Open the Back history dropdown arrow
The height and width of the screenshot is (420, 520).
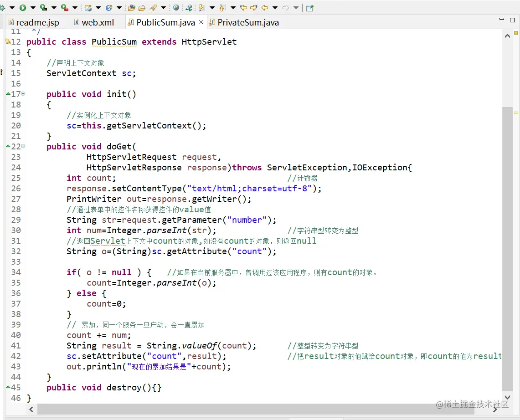click(x=275, y=8)
